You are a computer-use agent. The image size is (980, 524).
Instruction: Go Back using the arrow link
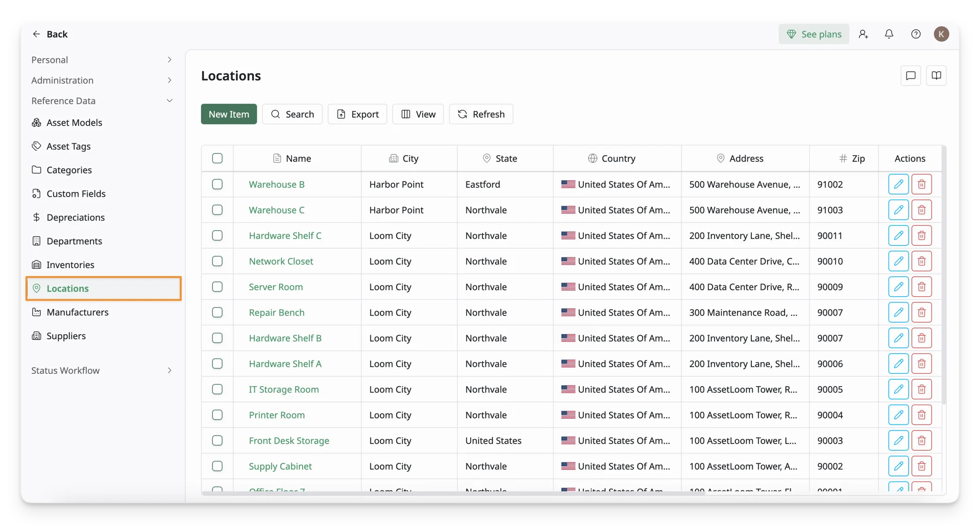click(50, 34)
